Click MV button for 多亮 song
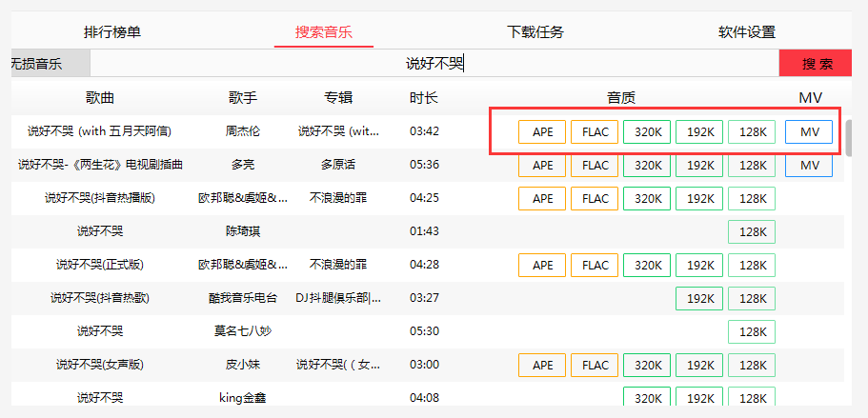Screen dimensions: 868x418 809,165
